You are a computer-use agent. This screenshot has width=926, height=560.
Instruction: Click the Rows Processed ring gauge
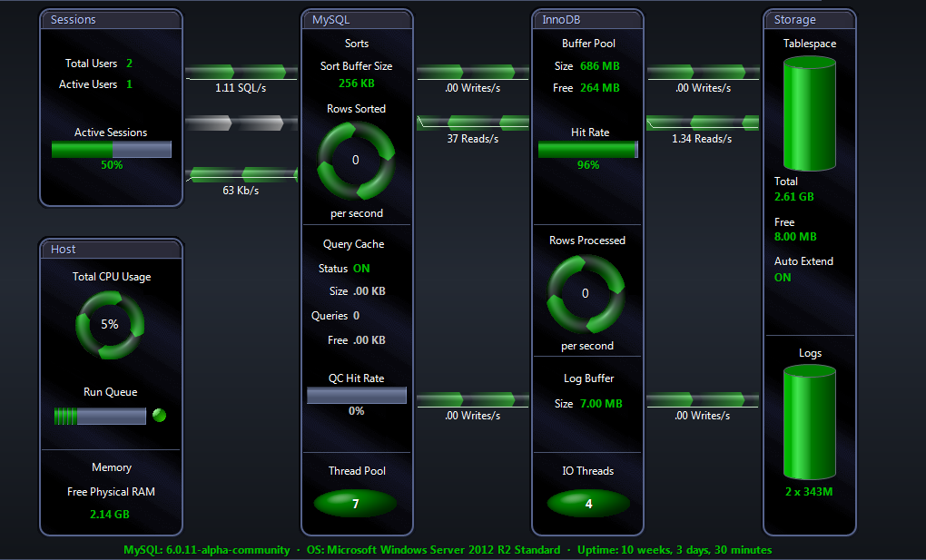pyautogui.click(x=586, y=293)
